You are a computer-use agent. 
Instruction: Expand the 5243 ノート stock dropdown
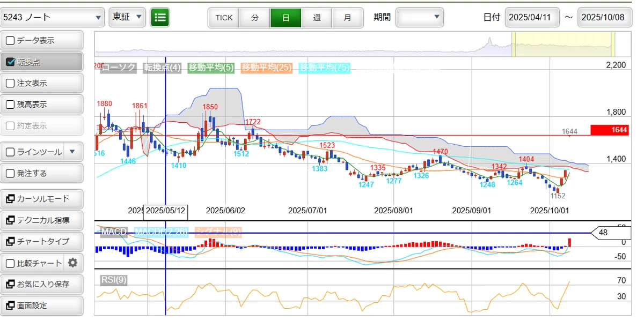click(x=52, y=17)
